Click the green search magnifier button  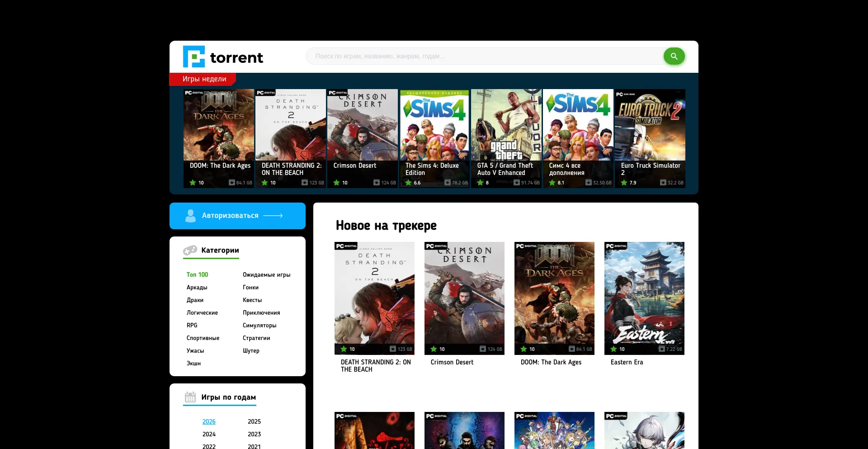(674, 56)
